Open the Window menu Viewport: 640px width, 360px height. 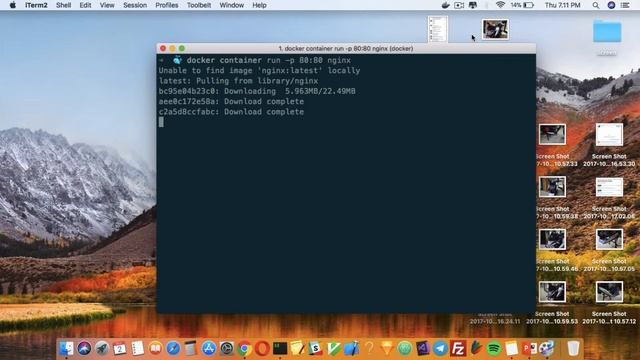231,5
